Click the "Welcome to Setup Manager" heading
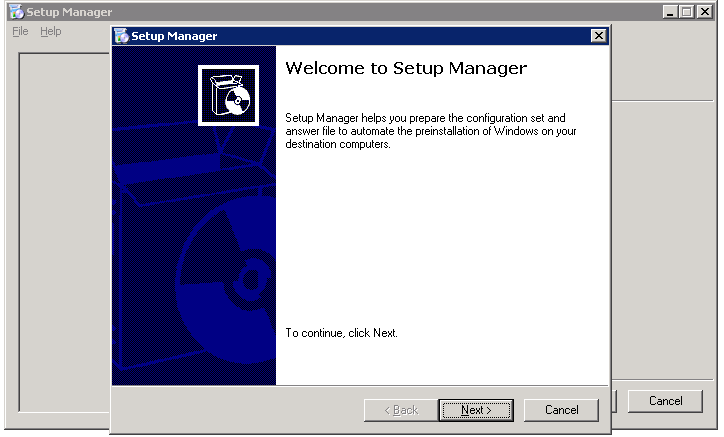The image size is (724, 437). [x=405, y=69]
